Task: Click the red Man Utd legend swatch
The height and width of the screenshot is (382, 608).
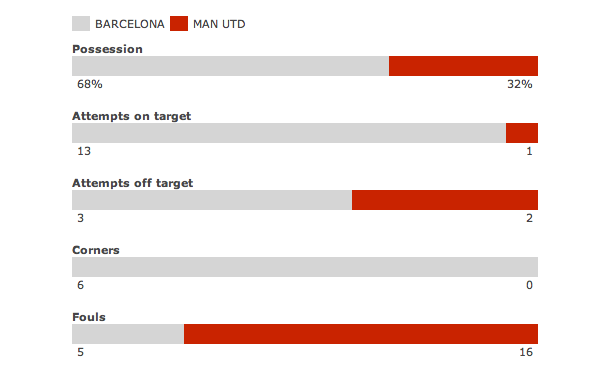Action: (179, 24)
